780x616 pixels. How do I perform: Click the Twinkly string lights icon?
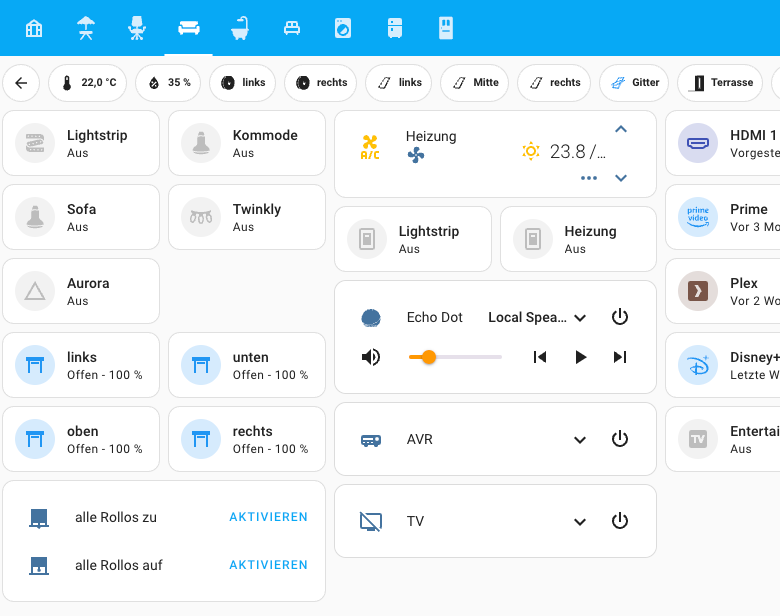click(x=201, y=217)
